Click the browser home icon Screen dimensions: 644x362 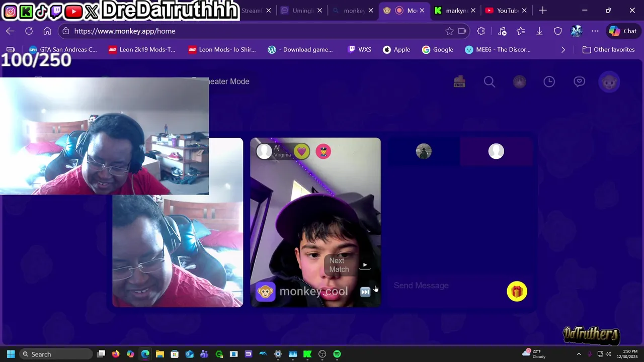[x=47, y=31]
